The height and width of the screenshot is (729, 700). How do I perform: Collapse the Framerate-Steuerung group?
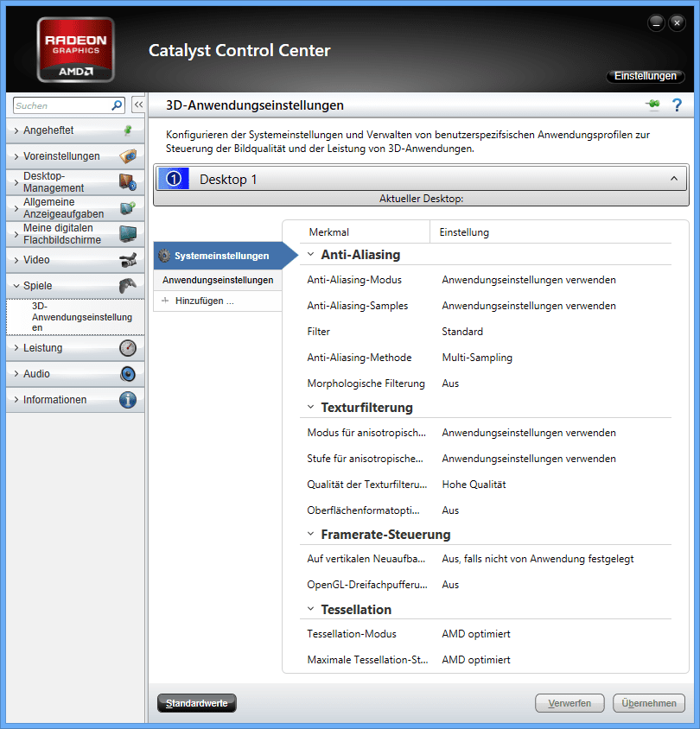[311, 534]
